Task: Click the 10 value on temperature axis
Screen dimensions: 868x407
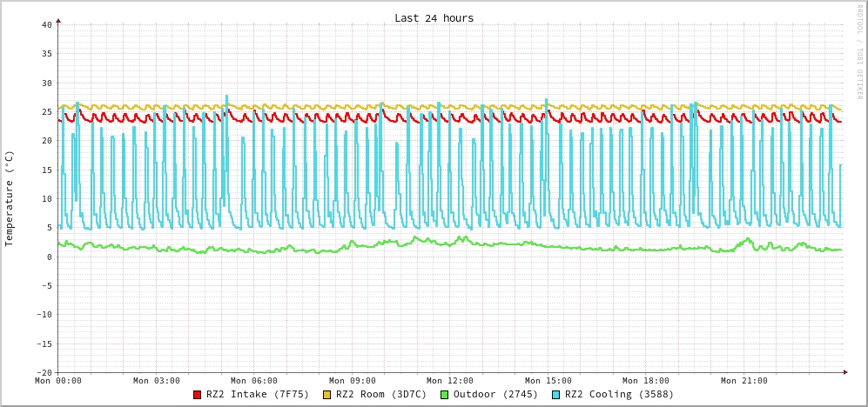Action: [x=46, y=198]
